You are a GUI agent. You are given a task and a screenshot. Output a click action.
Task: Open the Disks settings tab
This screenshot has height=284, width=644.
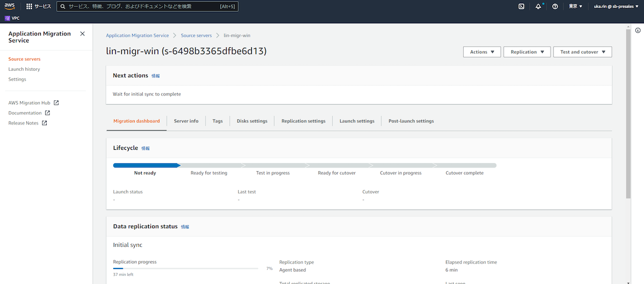252,121
